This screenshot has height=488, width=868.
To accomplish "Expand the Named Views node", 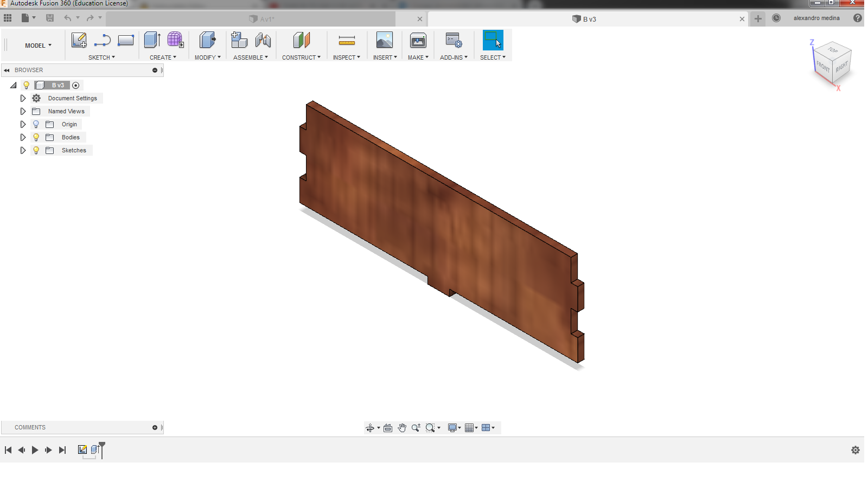I will pos(23,111).
